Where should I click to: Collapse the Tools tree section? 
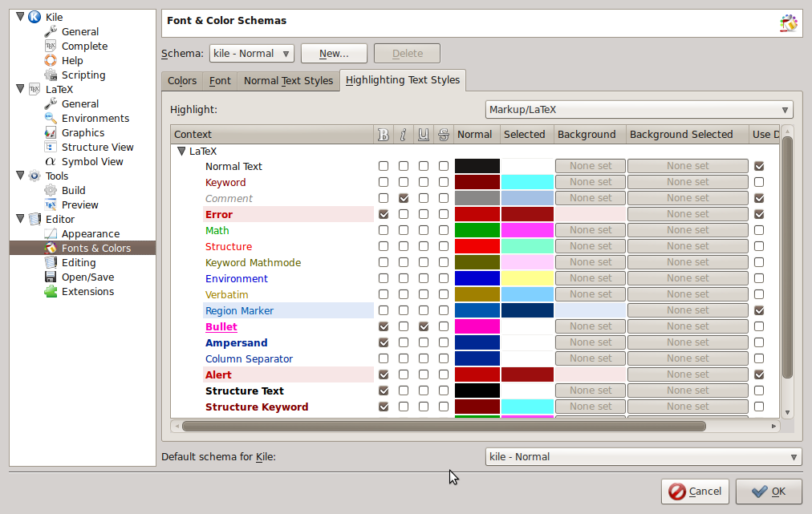pyautogui.click(x=20, y=176)
